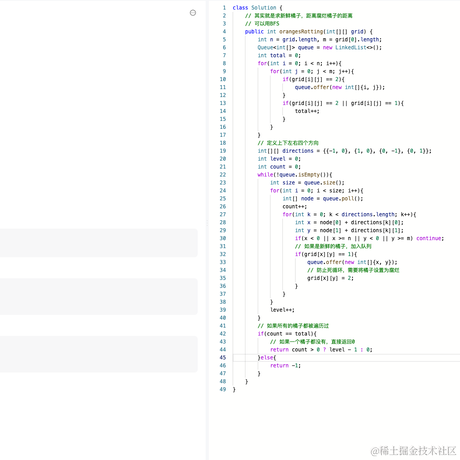
Task: Click the divider between description and code
Action: [x=207, y=223]
